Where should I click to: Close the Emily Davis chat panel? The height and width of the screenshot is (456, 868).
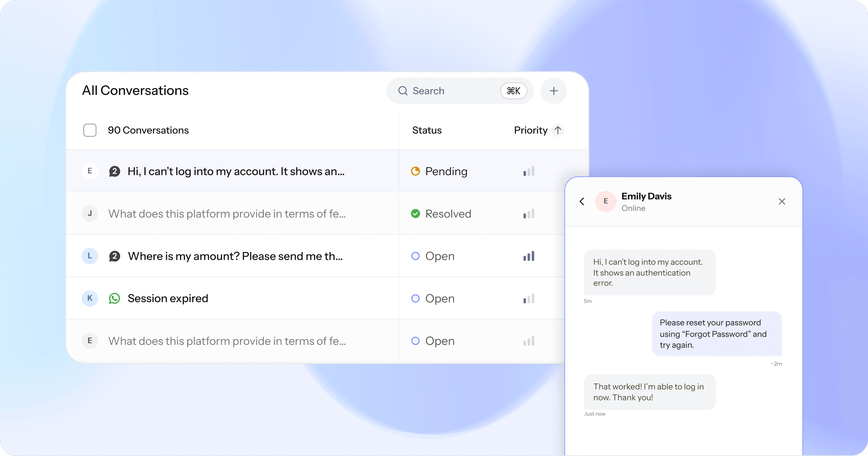point(782,201)
